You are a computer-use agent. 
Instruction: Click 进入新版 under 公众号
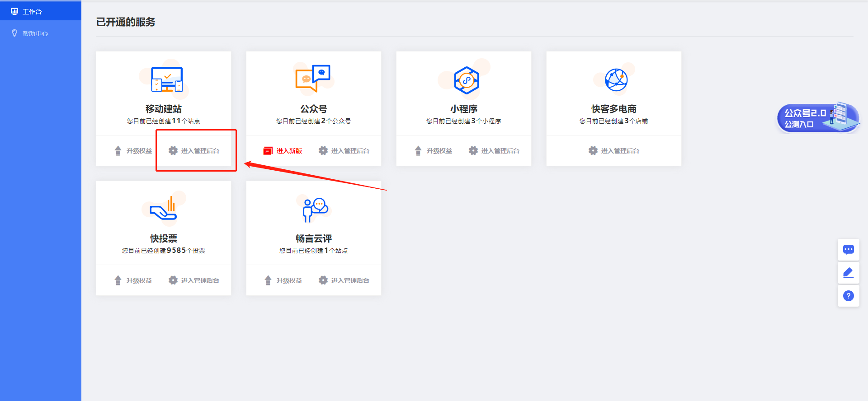pyautogui.click(x=283, y=151)
